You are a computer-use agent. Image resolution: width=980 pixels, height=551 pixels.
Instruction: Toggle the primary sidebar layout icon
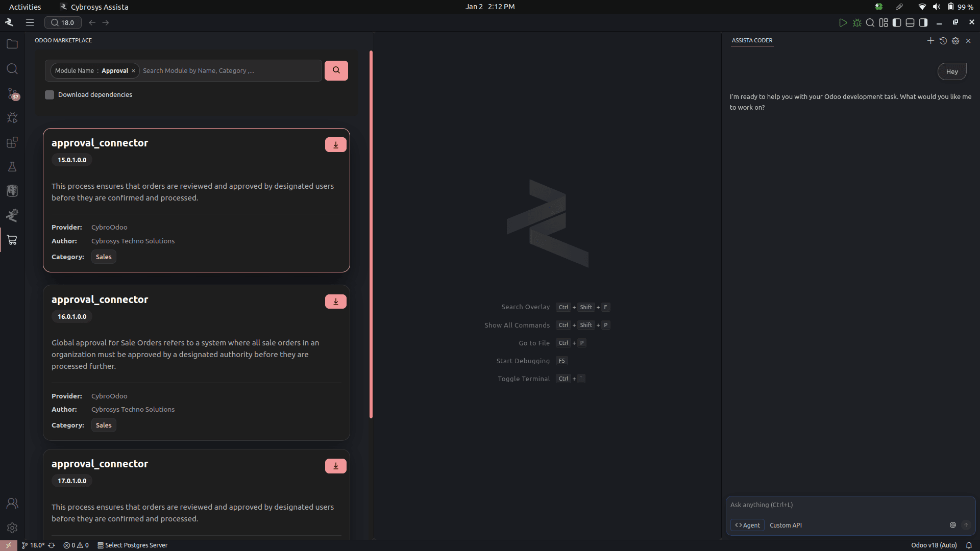point(897,22)
